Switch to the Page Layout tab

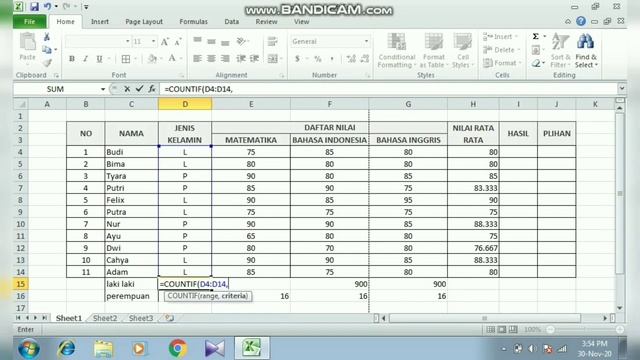144,22
